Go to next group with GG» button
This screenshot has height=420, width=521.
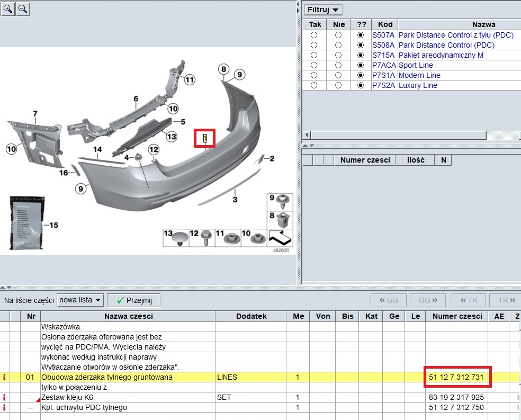pos(428,300)
